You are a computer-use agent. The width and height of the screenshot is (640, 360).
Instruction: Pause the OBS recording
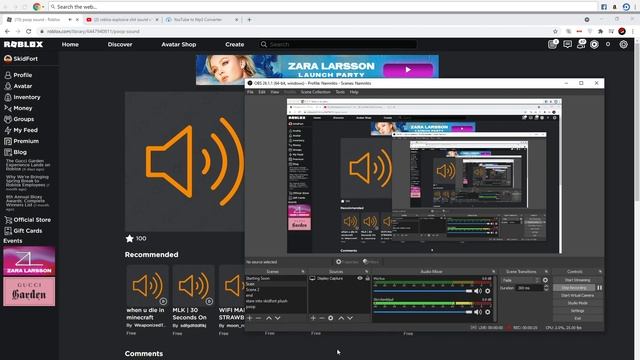coord(599,288)
